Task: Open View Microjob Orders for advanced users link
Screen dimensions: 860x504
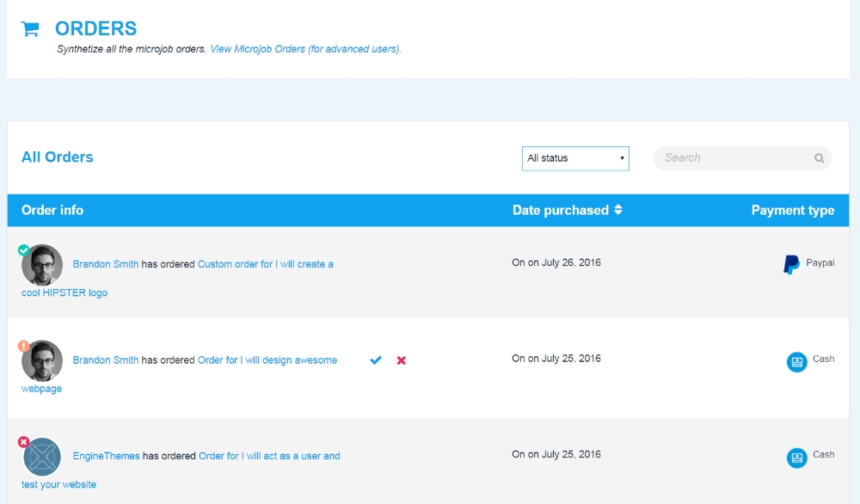Action: (x=305, y=49)
